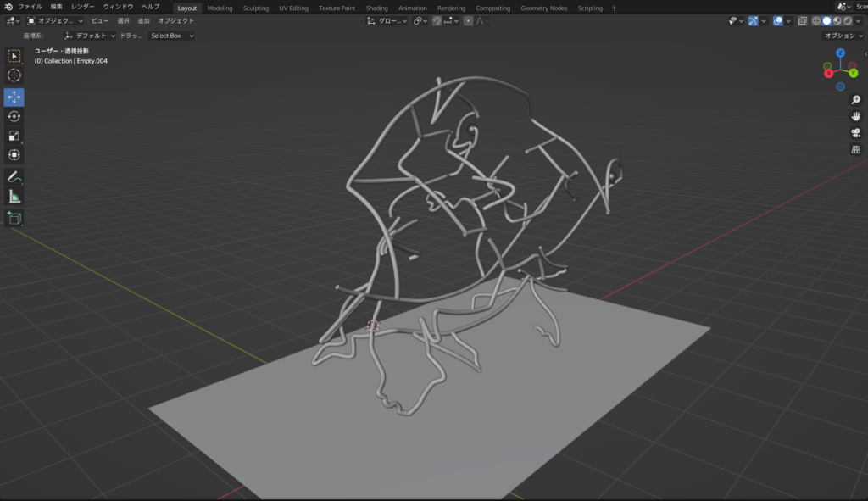This screenshot has height=501, width=868.
Task: Click the hand pan view icon
Action: coord(856,116)
